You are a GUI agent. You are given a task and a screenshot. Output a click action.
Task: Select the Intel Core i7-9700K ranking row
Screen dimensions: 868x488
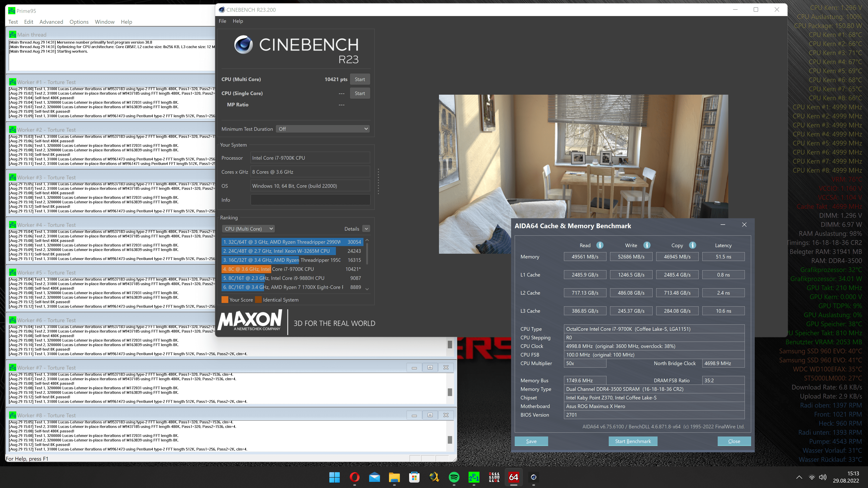point(292,269)
